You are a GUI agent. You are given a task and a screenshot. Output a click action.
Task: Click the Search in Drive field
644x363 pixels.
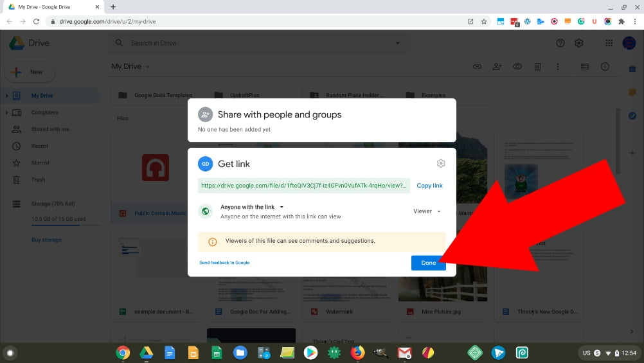[x=259, y=43]
